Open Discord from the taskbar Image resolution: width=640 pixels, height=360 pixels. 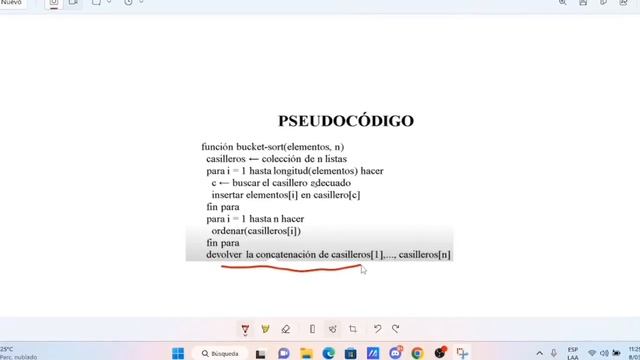pyautogui.click(x=395, y=353)
